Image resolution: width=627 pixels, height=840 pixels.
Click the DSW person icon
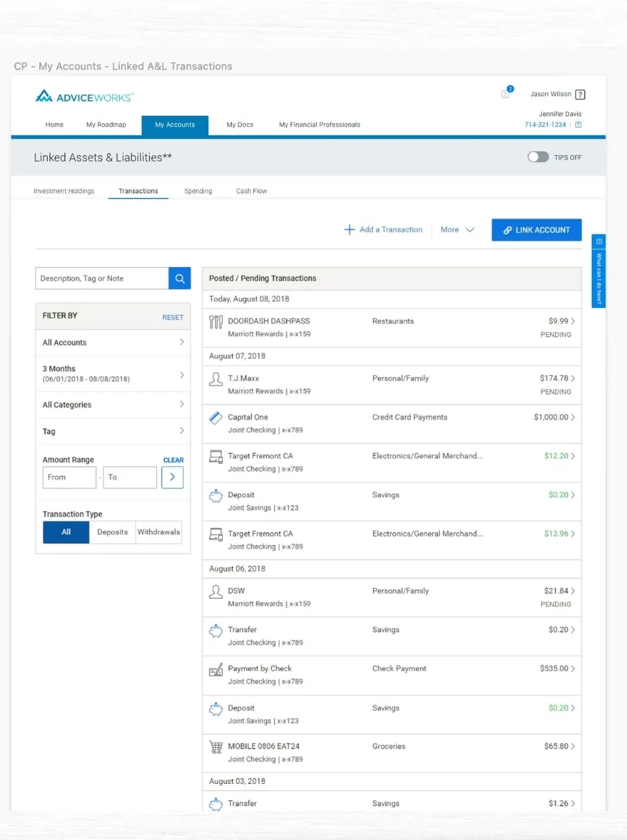pyautogui.click(x=216, y=591)
